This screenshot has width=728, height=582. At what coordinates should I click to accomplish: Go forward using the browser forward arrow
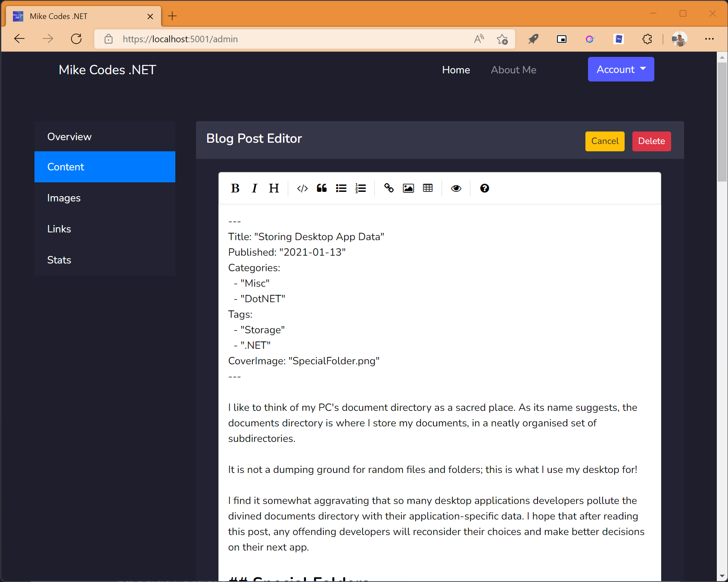click(48, 39)
